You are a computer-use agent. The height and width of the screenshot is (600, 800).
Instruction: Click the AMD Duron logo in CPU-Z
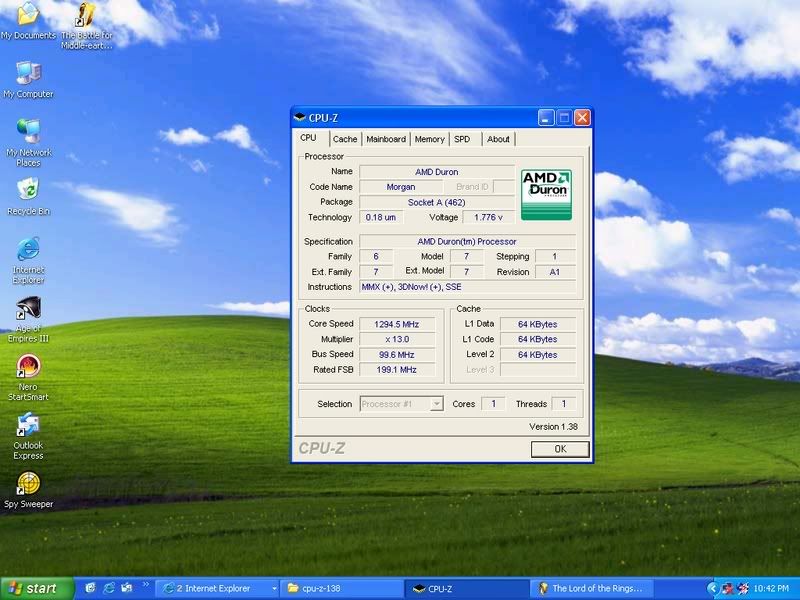pyautogui.click(x=546, y=195)
